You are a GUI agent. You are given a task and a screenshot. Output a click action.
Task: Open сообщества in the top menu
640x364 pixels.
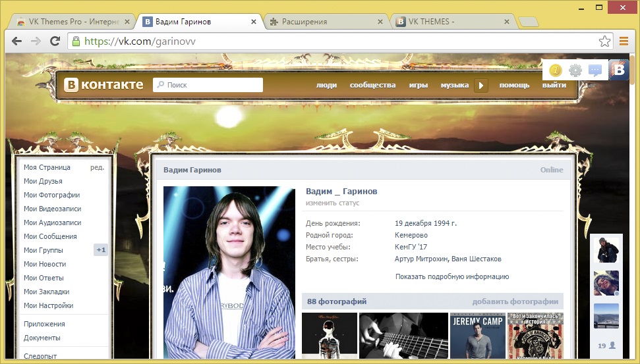tap(372, 85)
